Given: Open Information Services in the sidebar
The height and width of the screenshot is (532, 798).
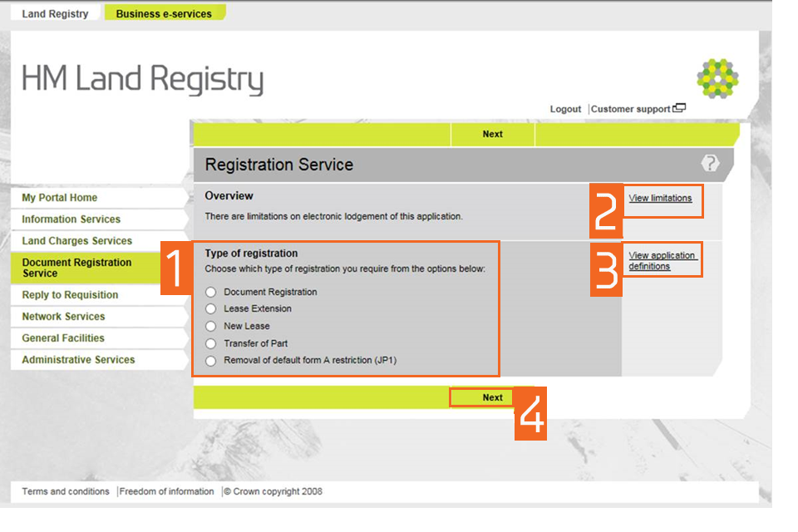Looking at the screenshot, I should tap(71, 219).
